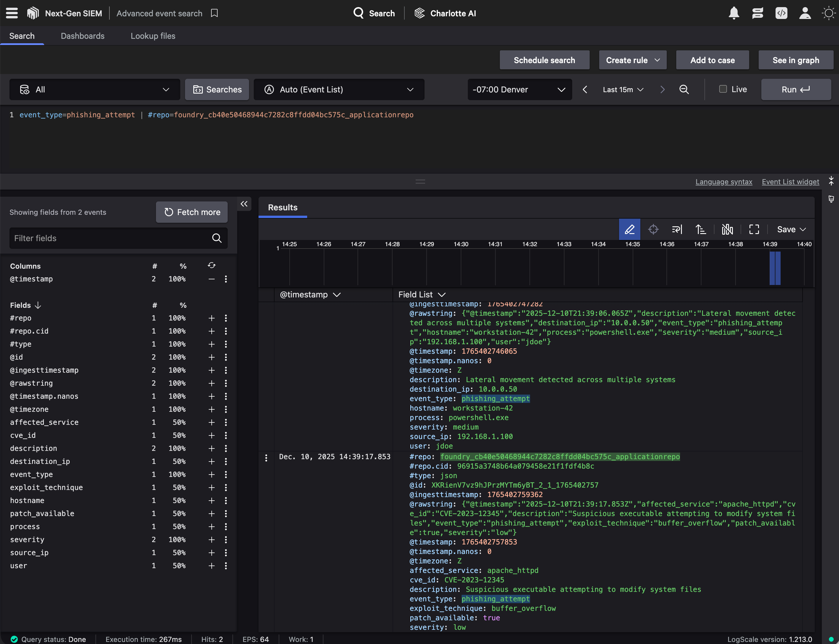Open the user profile icon
Screen dimensions: 839x644
pyautogui.click(x=805, y=13)
